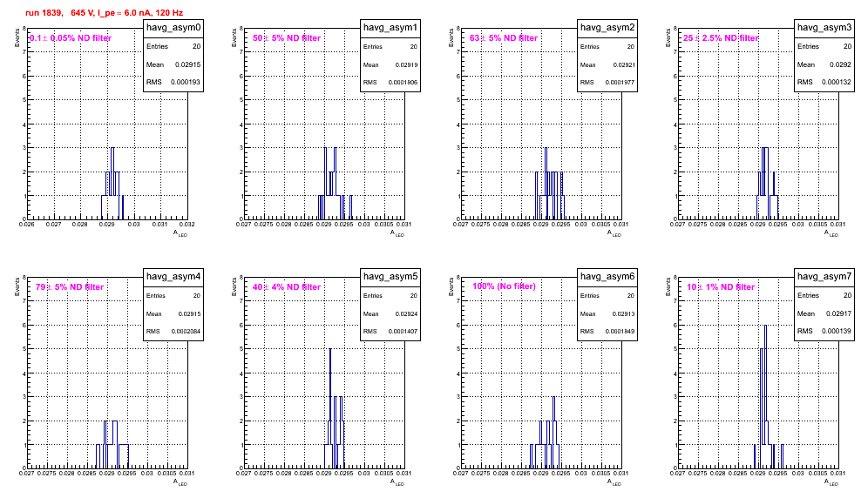Click the Events axis label of havg_asym0

click(x=17, y=38)
